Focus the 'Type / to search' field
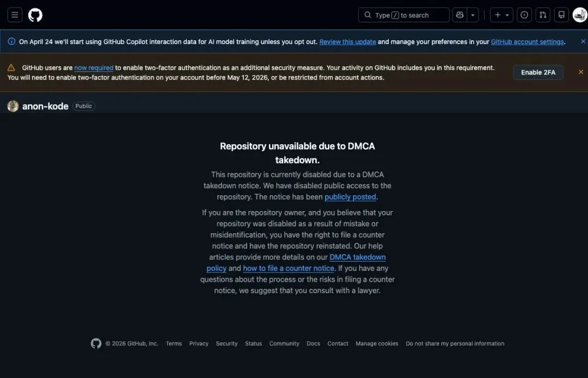The height and width of the screenshot is (378, 588). tap(403, 15)
